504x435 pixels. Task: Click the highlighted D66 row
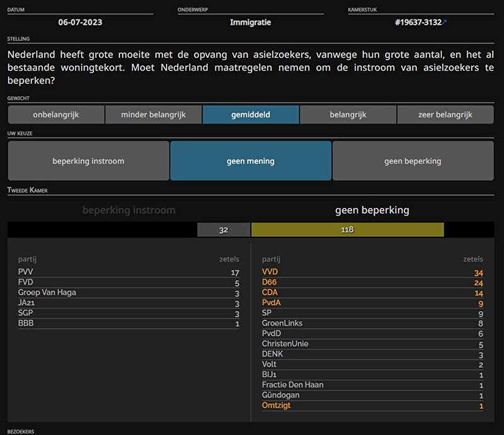(372, 283)
